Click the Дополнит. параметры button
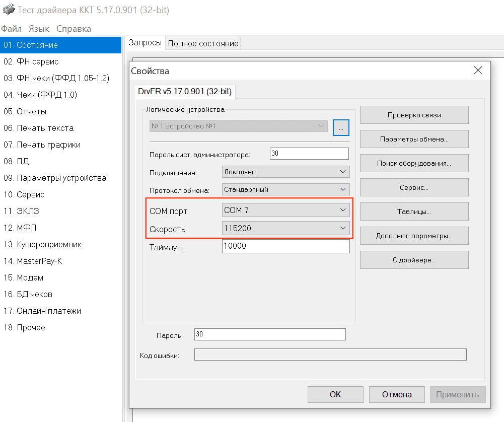This screenshot has height=422, width=504. tap(414, 236)
